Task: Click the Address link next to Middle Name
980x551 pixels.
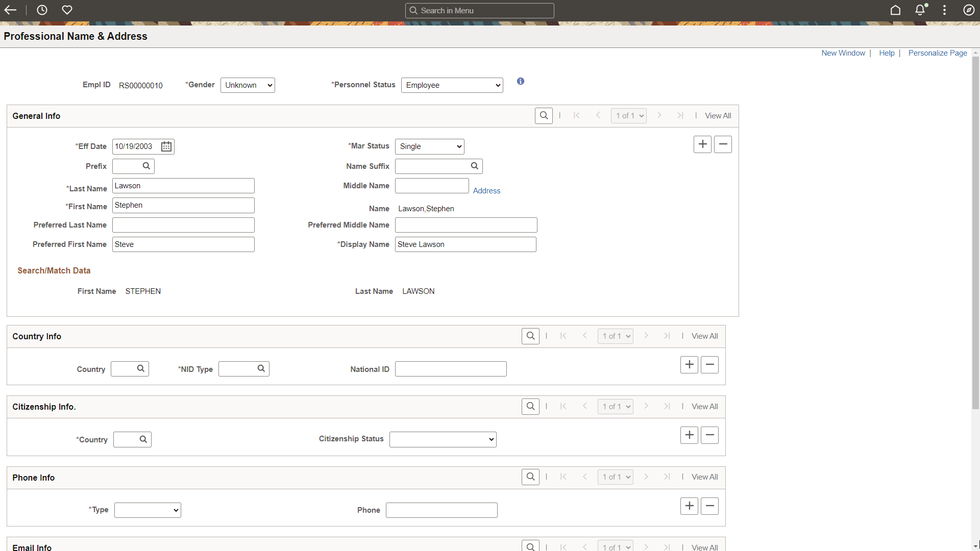Action: pos(486,190)
